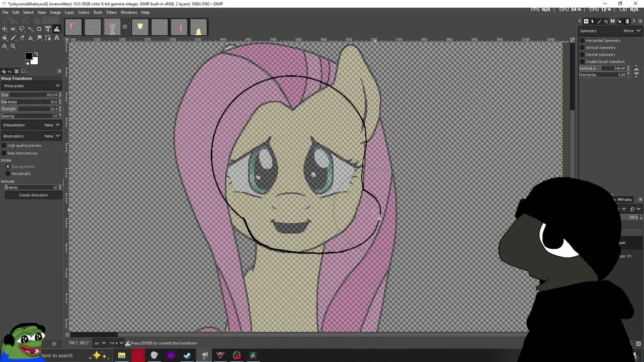Click zoom-on-resize icon at canvas top right
The image size is (644, 362).
click(572, 40)
